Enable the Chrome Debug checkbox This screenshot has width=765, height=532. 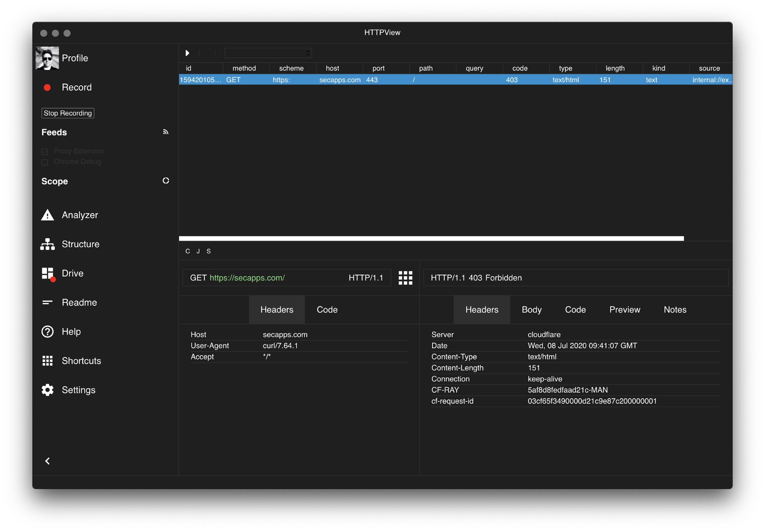[x=45, y=162]
